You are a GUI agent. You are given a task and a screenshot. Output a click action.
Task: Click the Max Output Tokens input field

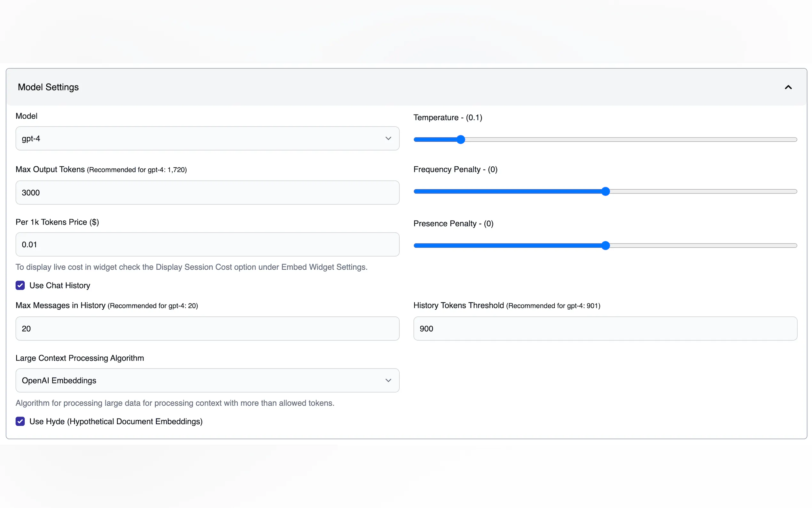(x=207, y=193)
